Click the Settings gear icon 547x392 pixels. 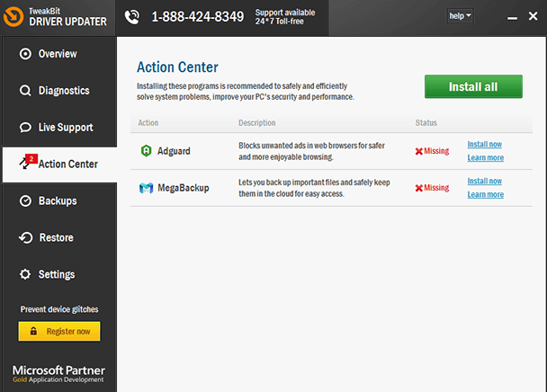25,274
